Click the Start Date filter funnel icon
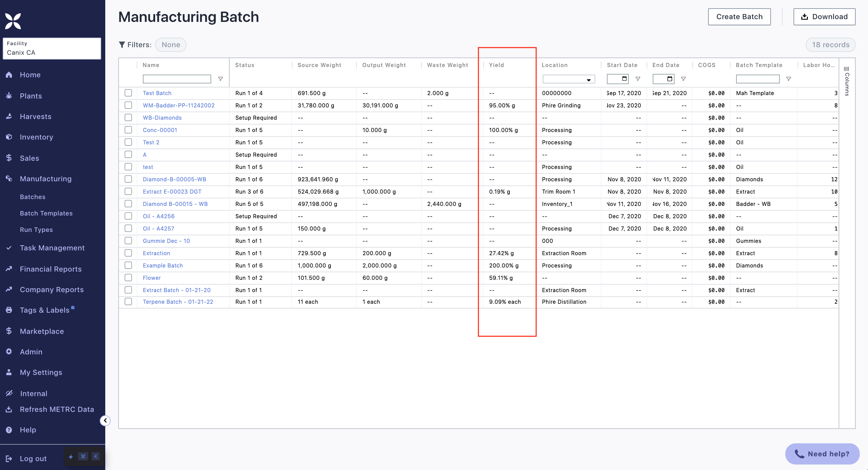This screenshot has width=868, height=470. coord(638,79)
